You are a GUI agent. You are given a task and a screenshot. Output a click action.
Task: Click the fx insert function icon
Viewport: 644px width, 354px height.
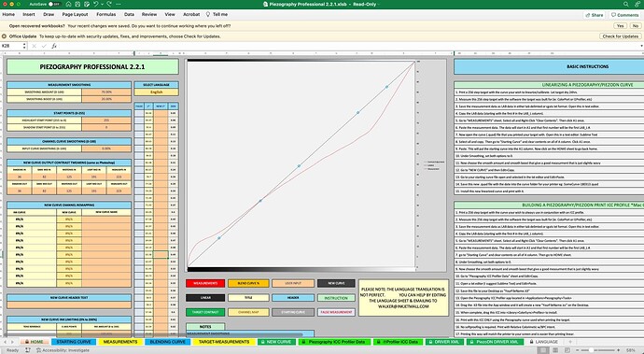point(54,46)
